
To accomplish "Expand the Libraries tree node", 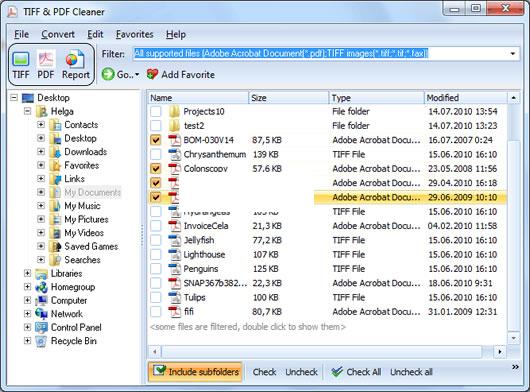I will pos(27,273).
